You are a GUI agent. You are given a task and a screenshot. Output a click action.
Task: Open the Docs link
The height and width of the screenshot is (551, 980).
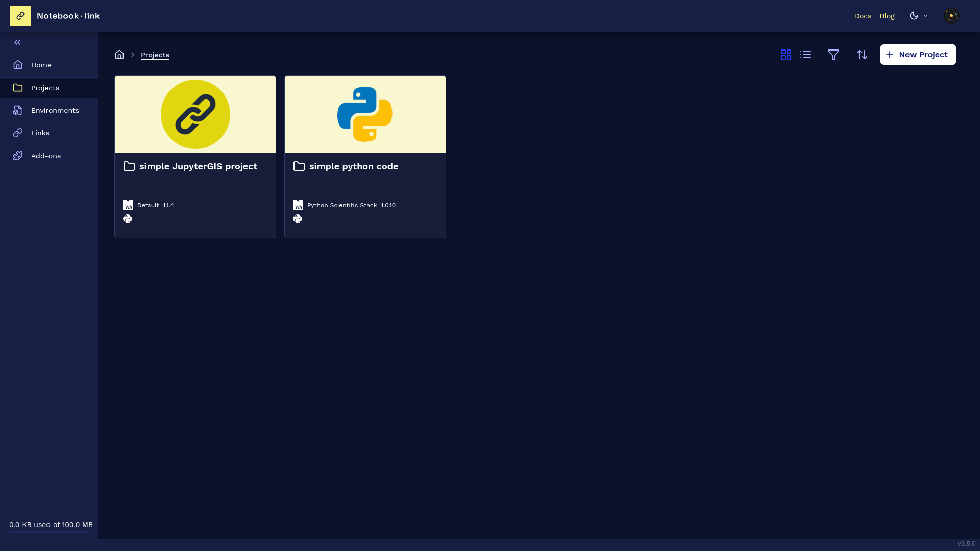[x=863, y=16]
